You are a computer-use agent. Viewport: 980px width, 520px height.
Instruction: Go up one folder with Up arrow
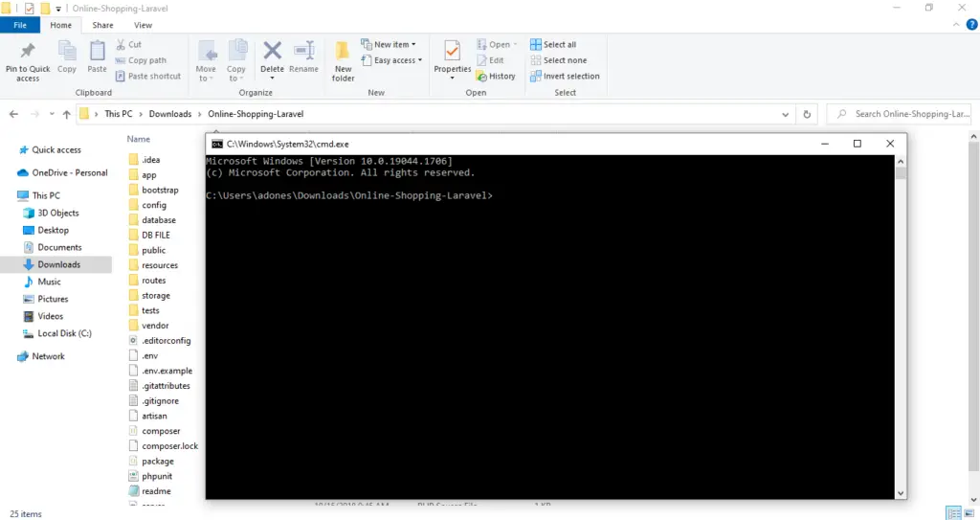click(x=66, y=114)
